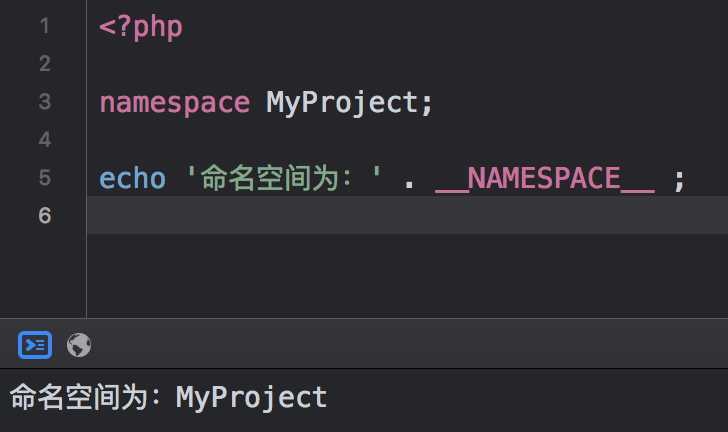Click the echo keyword on line 5
The height and width of the screenshot is (432, 728).
click(x=132, y=178)
